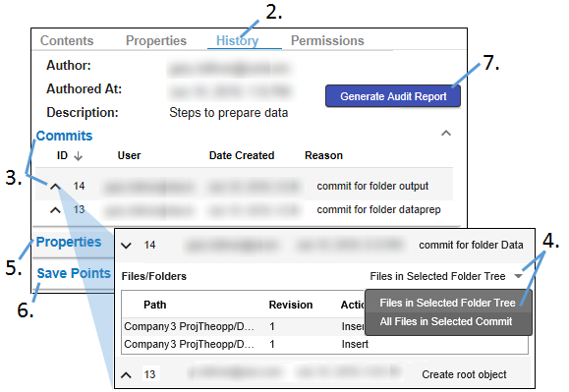Open the Properties section link
Screen dimensions: 569x392
(69, 242)
